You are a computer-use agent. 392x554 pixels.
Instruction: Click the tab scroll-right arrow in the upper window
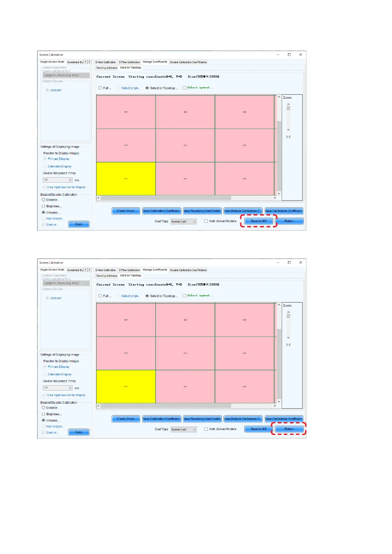tap(89, 62)
